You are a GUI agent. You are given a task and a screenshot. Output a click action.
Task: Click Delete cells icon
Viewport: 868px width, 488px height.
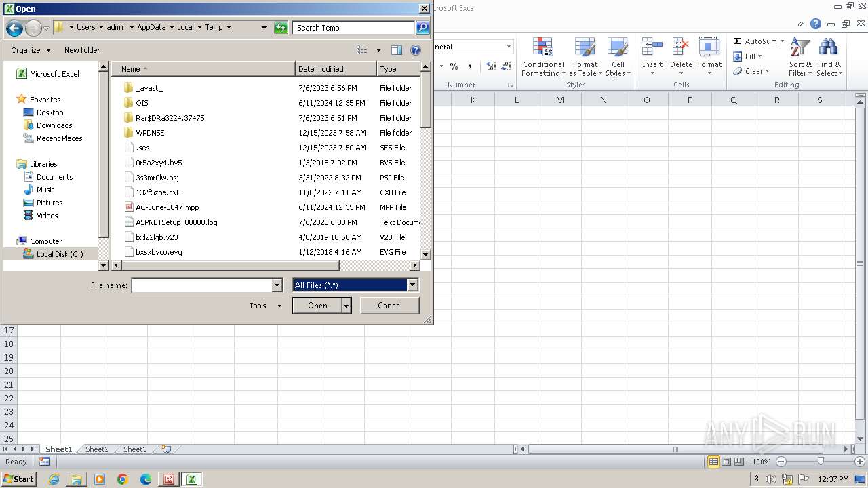click(x=681, y=47)
